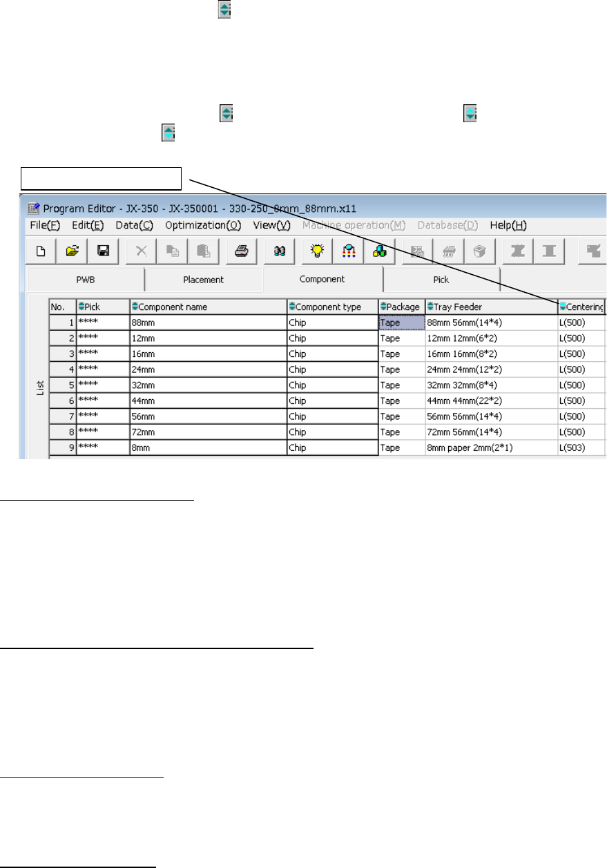Screen dimensions: 607x868
Task: Click tray feeder cell 24mm 24mm(12*2)
Action: (492, 369)
